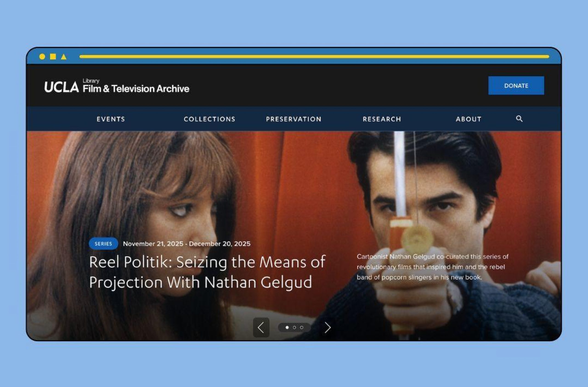Open the search magnifier icon in navigation

pyautogui.click(x=519, y=119)
